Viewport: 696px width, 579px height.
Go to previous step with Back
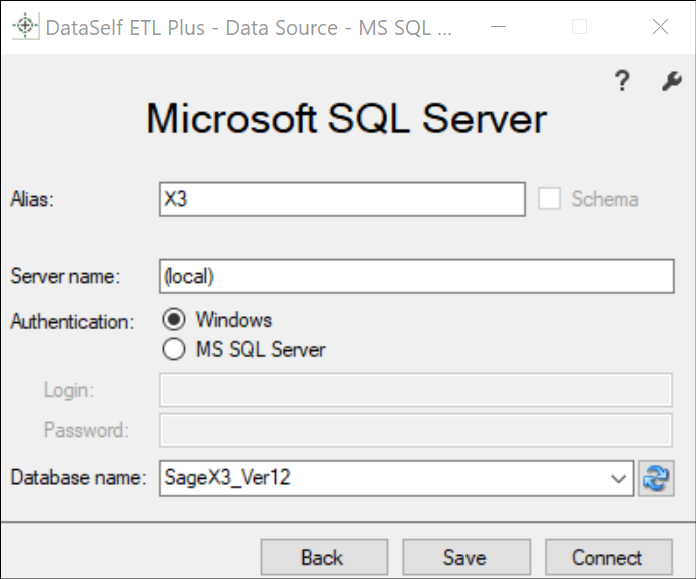pyautogui.click(x=322, y=557)
